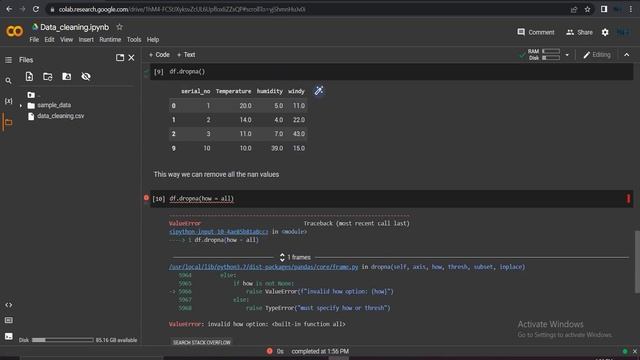The width and height of the screenshot is (640, 360).
Task: Open the code snippets icon
Action: (8, 305)
